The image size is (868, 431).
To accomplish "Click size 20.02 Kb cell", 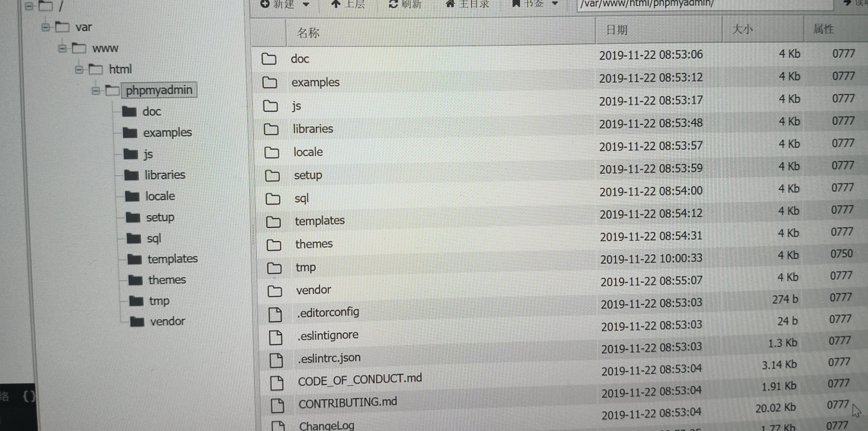I will coord(775,408).
